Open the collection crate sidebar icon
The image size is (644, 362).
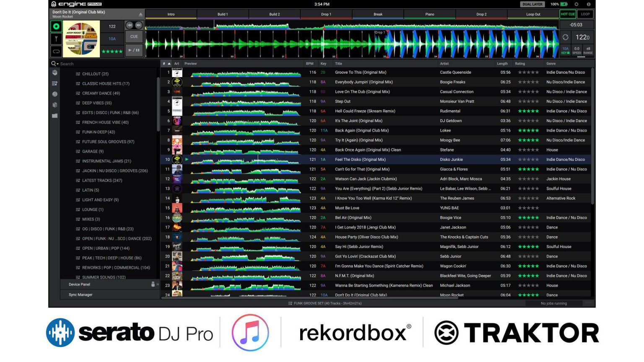55,72
